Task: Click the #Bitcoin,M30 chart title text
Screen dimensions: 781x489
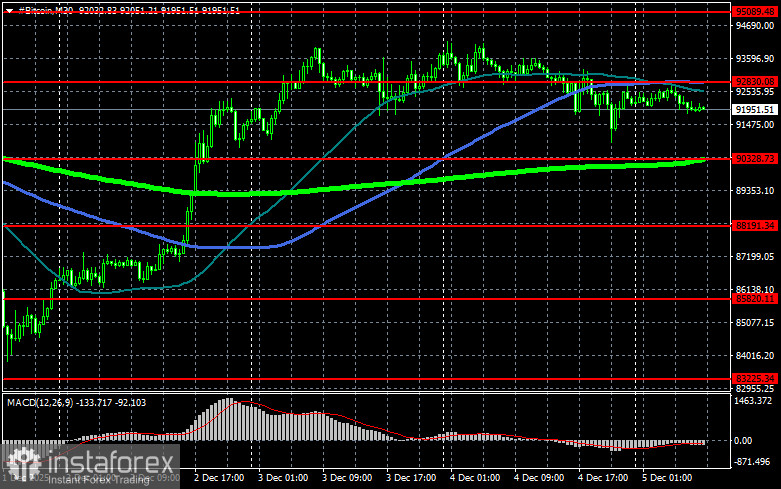Action: tap(45, 10)
